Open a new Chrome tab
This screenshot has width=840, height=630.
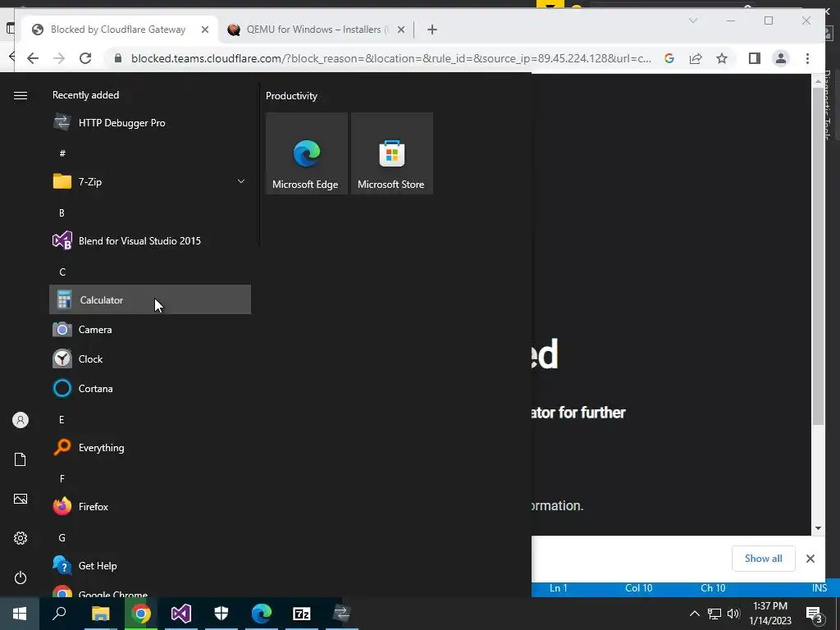[432, 30]
